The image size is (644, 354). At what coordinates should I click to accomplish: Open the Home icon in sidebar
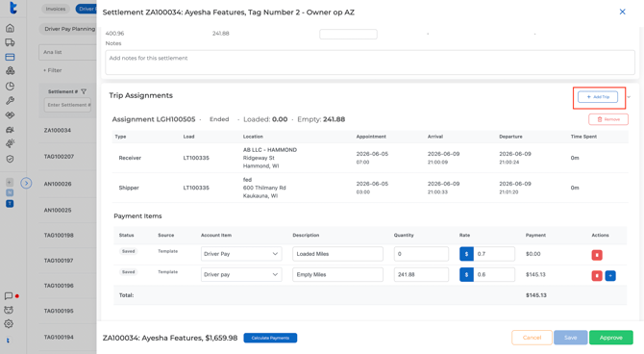pos(10,28)
